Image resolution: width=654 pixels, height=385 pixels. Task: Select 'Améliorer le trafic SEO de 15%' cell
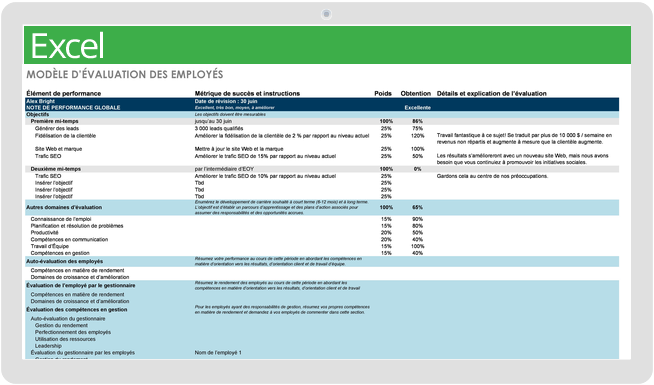[265, 156]
